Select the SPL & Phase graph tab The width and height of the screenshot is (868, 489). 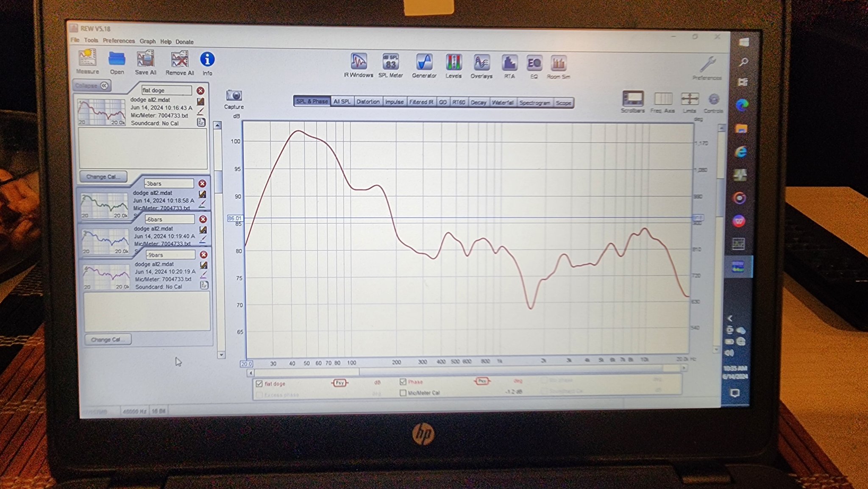tap(312, 101)
